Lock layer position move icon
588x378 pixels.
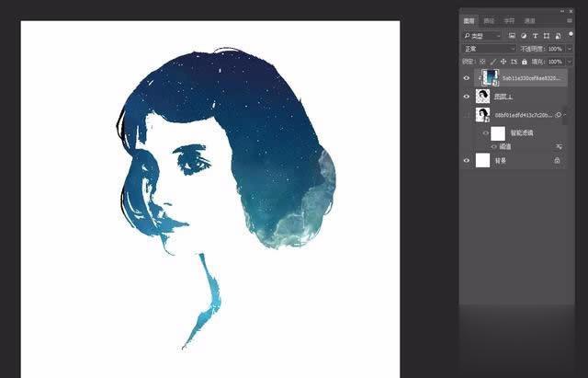click(503, 62)
